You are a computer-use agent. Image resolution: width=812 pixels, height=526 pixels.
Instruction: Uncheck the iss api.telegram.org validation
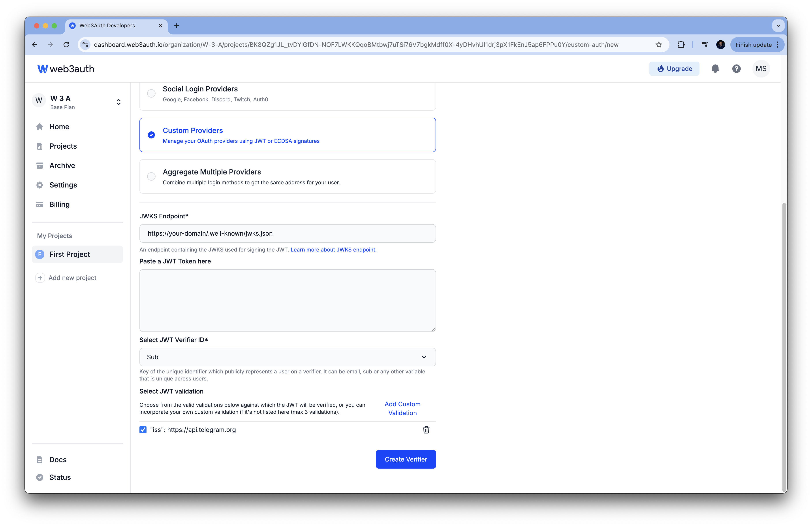click(x=143, y=430)
